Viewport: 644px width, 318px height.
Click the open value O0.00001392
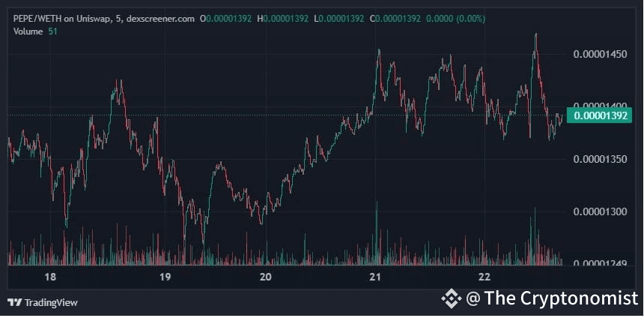coord(225,19)
